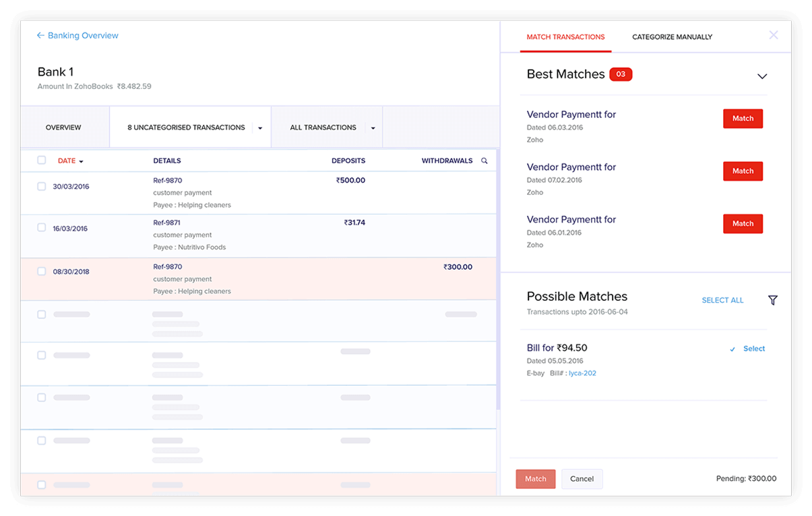The height and width of the screenshot is (516, 812).
Task: Close the match transactions panel
Action: click(x=773, y=35)
